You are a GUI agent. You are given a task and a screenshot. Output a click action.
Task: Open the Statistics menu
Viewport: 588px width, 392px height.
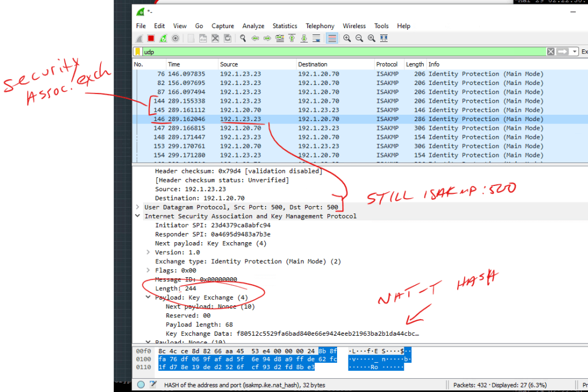pyautogui.click(x=285, y=26)
